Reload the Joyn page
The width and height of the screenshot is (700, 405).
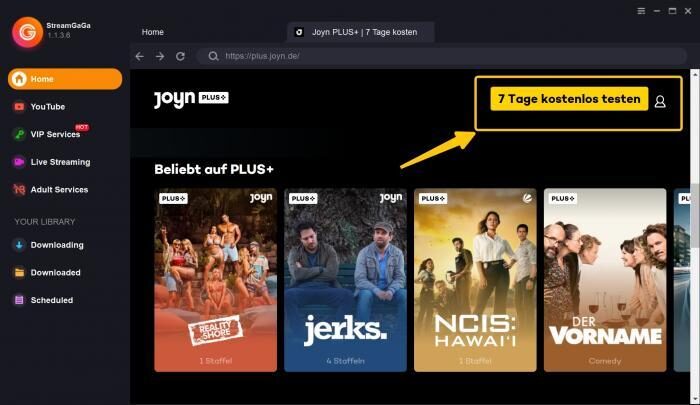[180, 56]
